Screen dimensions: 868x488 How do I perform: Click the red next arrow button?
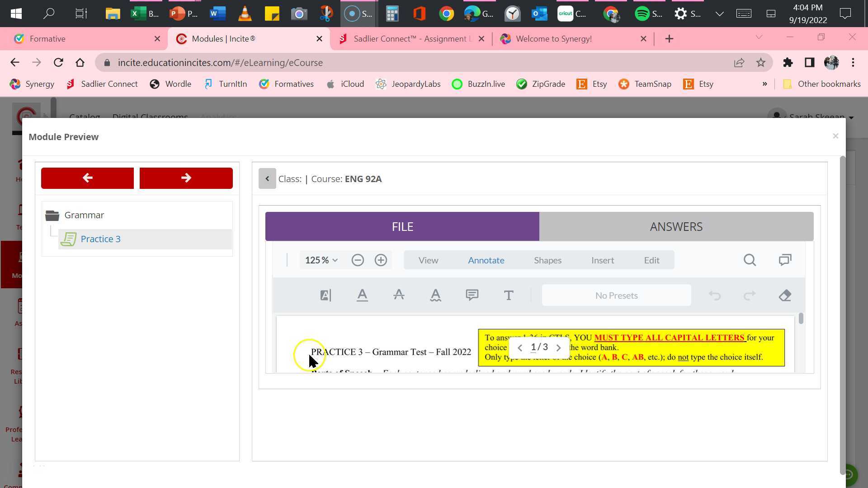[186, 178]
